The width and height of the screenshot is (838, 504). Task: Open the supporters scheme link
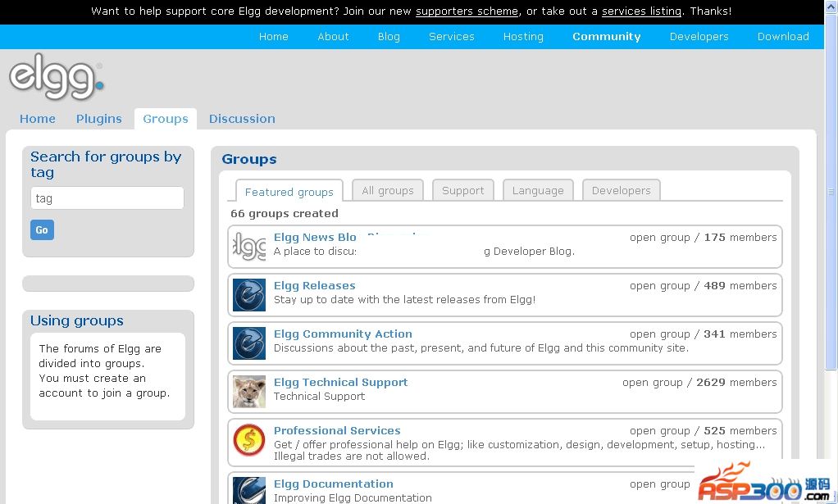467,11
